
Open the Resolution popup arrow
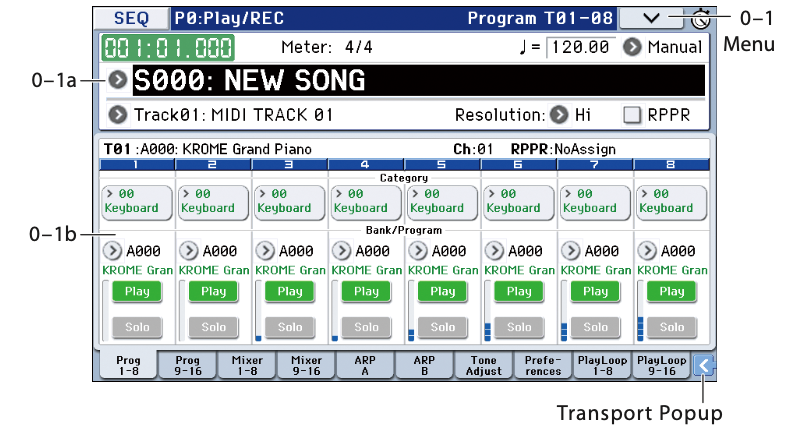(x=559, y=115)
